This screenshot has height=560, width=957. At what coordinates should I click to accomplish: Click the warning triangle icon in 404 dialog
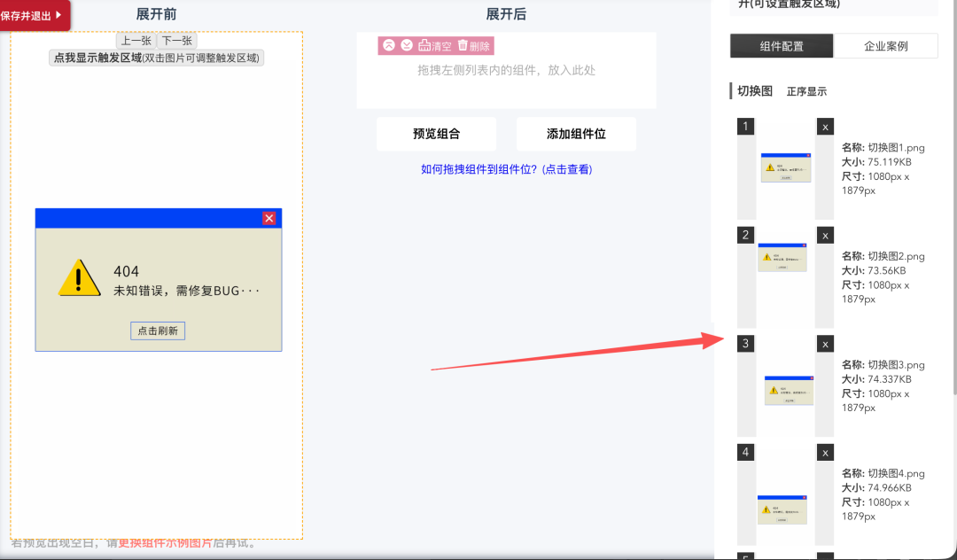80,278
